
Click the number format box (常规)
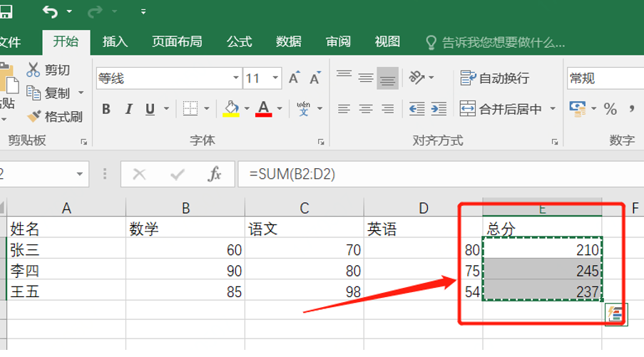pyautogui.click(x=605, y=78)
